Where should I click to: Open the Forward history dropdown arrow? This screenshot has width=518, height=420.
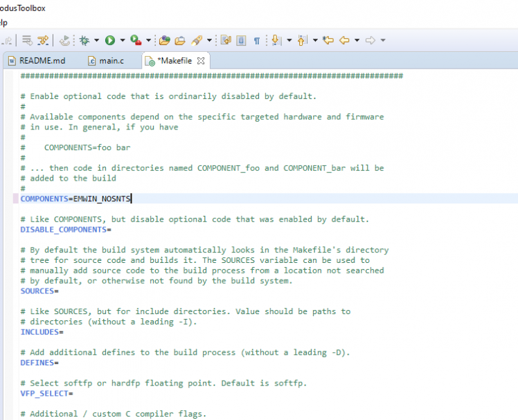383,40
